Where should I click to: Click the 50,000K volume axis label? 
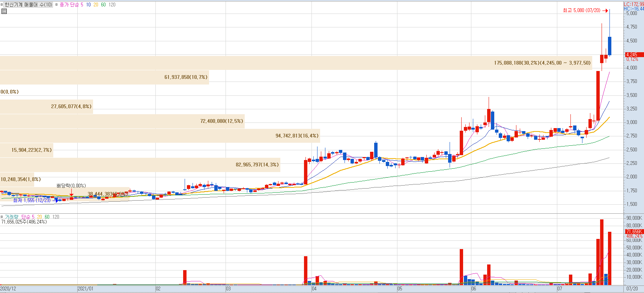coord(634,248)
